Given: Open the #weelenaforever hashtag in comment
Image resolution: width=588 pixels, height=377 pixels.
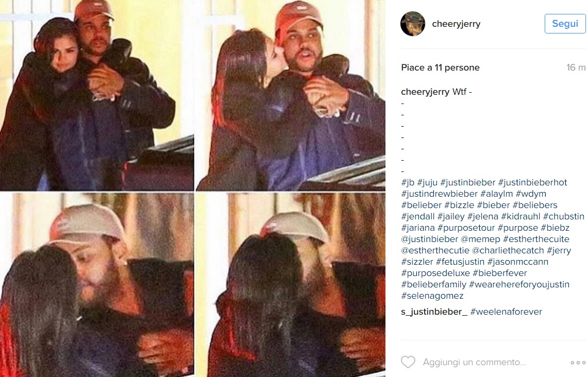Looking at the screenshot, I should pos(506,312).
